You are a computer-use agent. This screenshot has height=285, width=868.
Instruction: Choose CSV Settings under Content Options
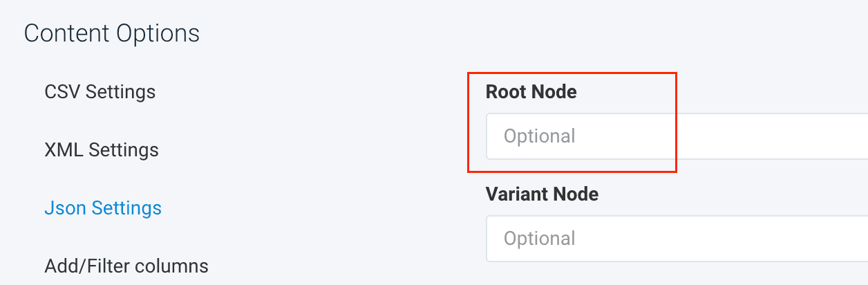pyautogui.click(x=100, y=91)
